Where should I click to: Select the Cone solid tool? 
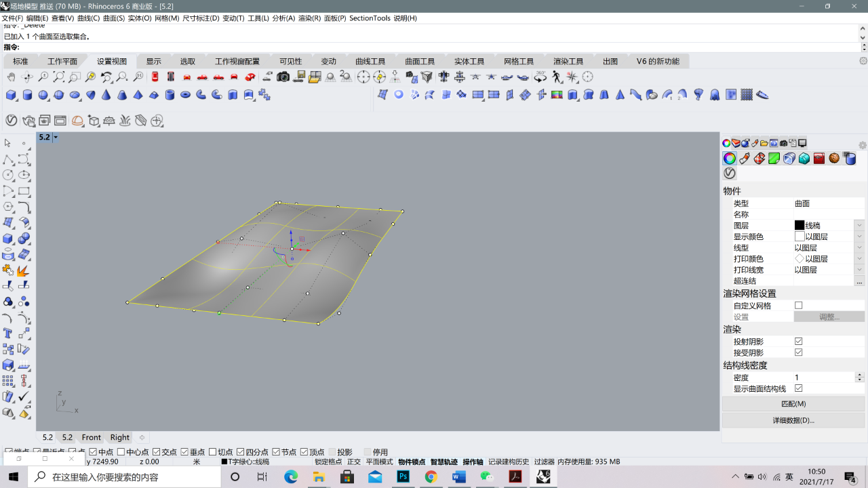(106, 95)
